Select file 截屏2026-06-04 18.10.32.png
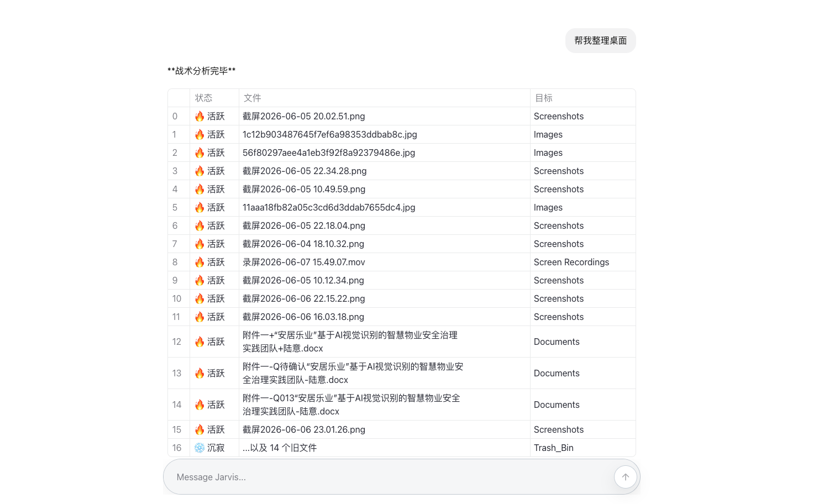 point(303,244)
